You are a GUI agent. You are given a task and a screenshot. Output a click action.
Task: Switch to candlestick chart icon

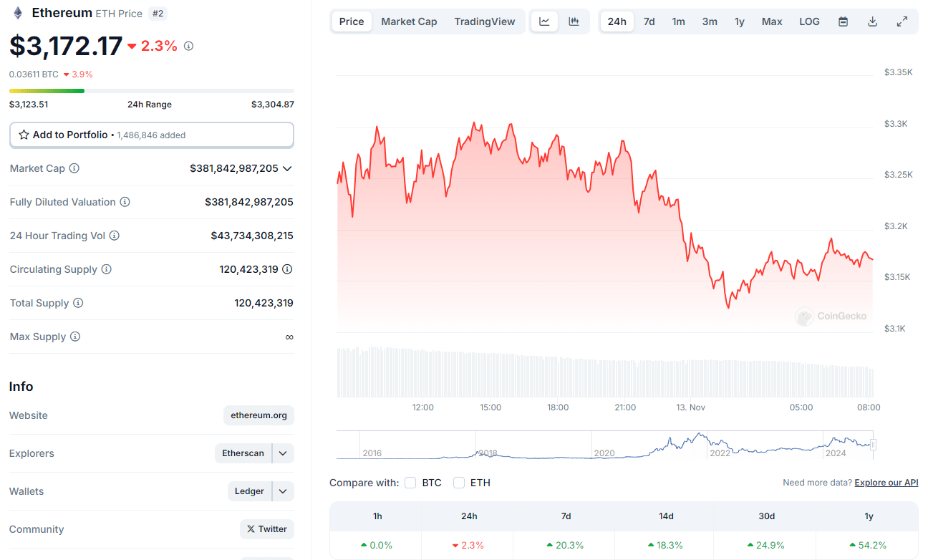tap(573, 21)
